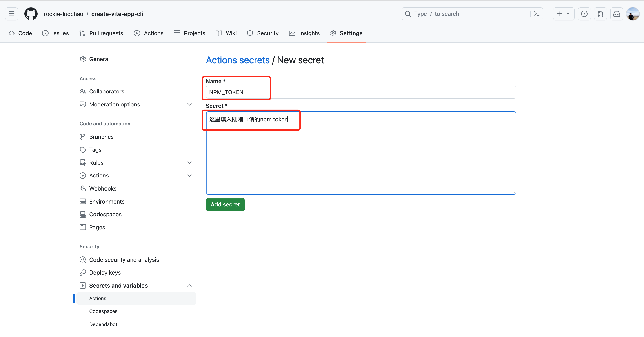Screen dimensions: 644x337
Task: Go to GitHub home via Octocat logo
Action: [x=31, y=14]
